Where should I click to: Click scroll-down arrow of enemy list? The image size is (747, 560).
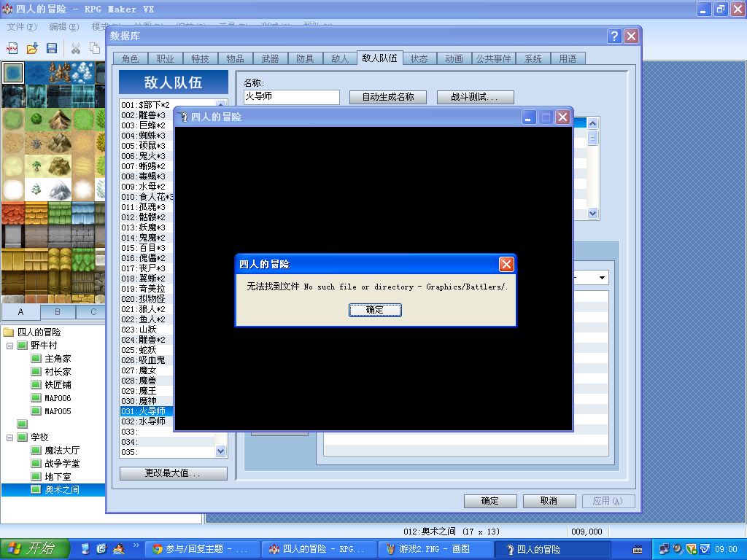[592, 213]
